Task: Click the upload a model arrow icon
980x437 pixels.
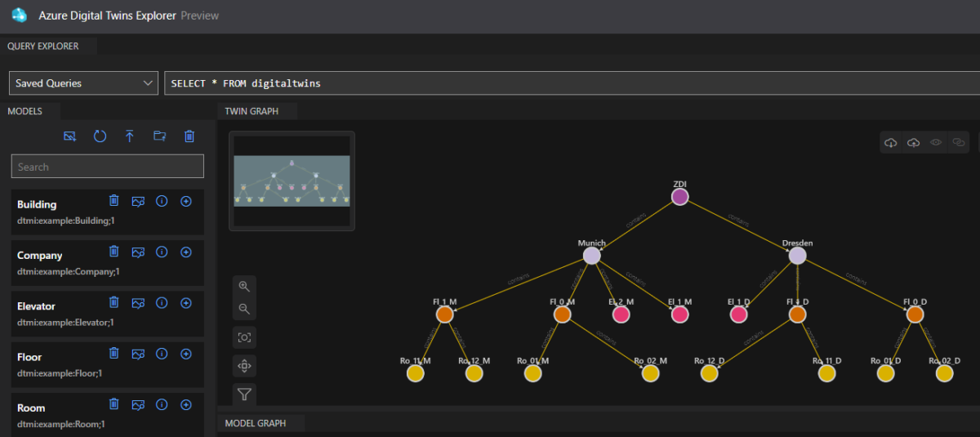Action: point(130,136)
